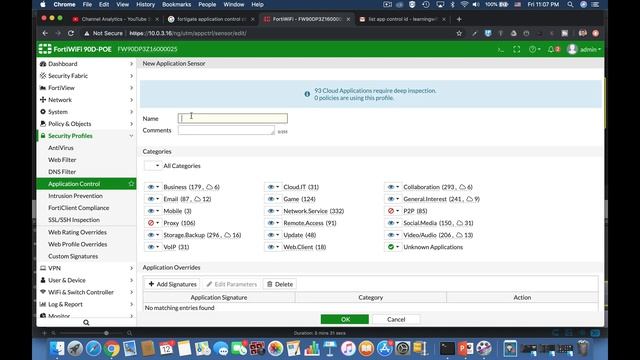Open Safari from the Dock
The height and width of the screenshot is (360, 640).
(93, 349)
